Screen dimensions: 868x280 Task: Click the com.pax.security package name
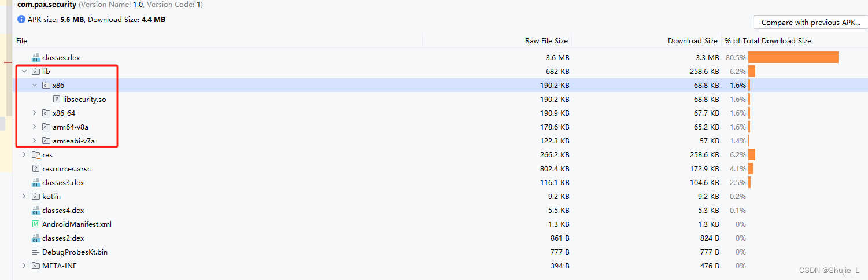47,5
